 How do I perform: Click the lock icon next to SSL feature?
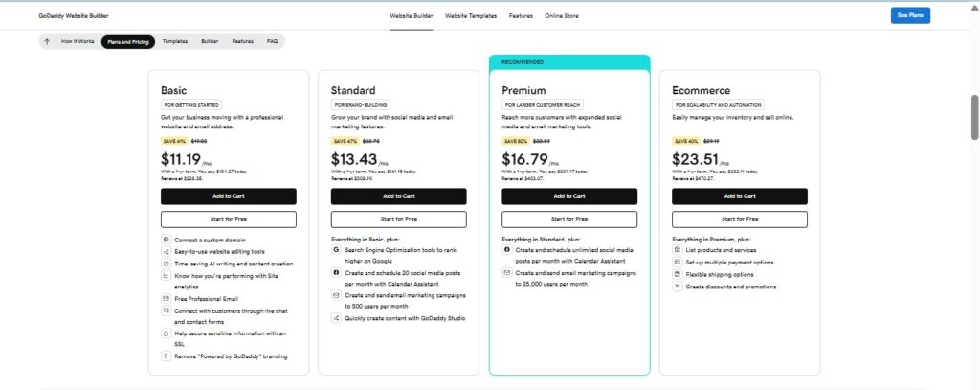(166, 333)
